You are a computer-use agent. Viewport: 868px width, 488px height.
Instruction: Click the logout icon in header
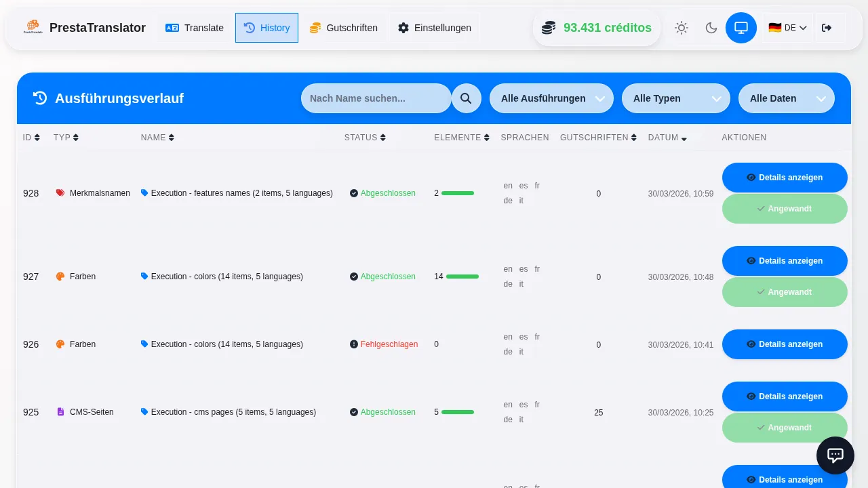(826, 28)
